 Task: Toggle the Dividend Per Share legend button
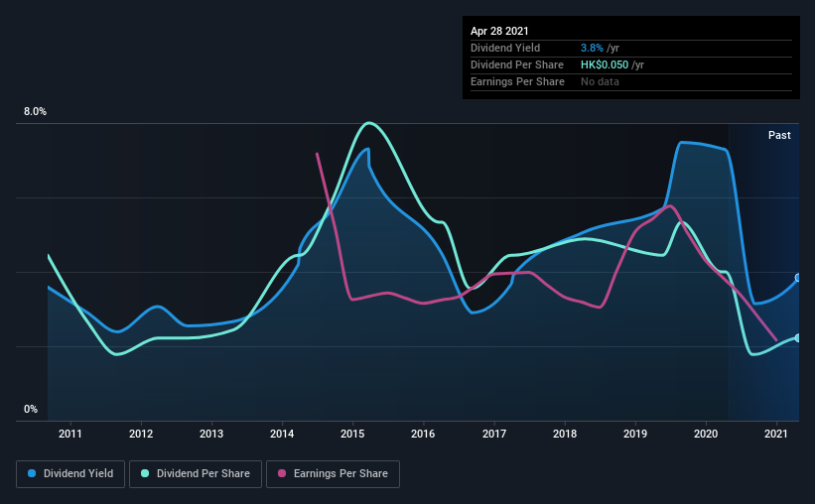click(196, 474)
